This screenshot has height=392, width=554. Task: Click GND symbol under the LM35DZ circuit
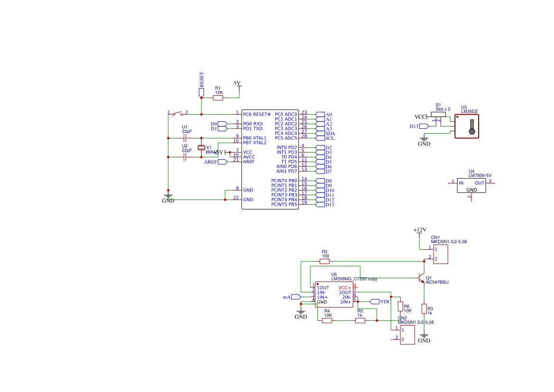point(424,141)
